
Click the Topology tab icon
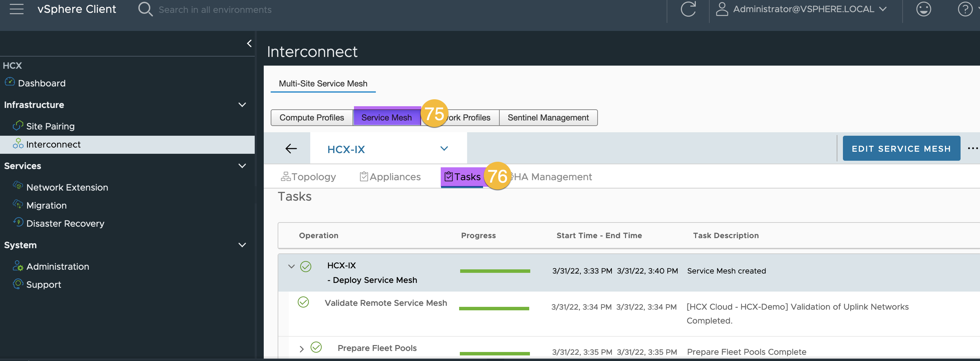point(285,176)
